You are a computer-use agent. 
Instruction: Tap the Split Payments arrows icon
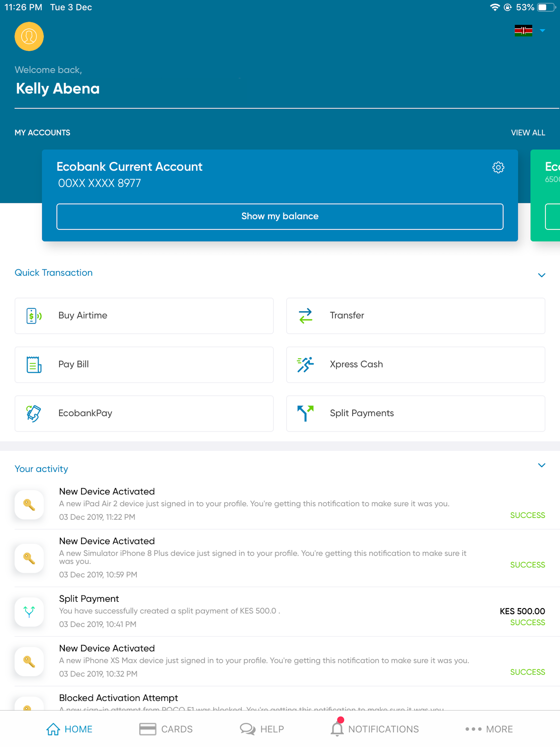[305, 413]
